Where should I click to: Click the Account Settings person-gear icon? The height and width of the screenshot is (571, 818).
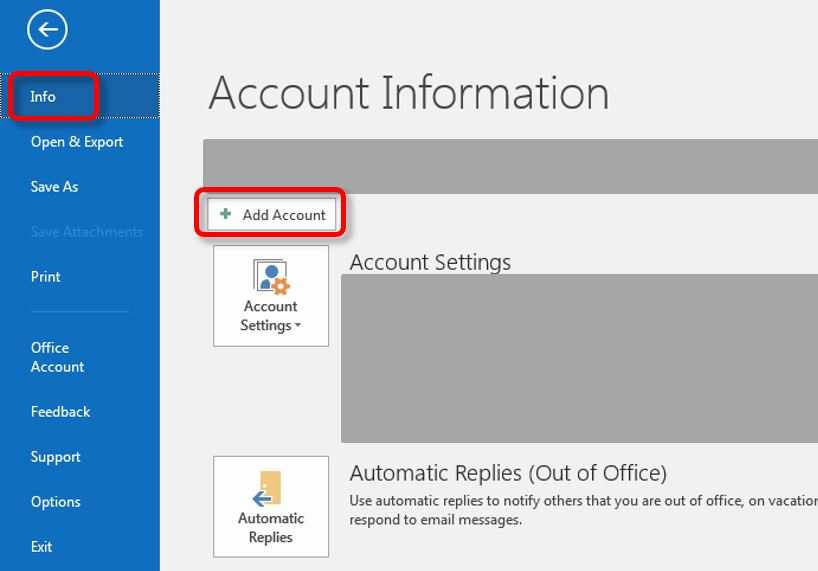[x=271, y=276]
